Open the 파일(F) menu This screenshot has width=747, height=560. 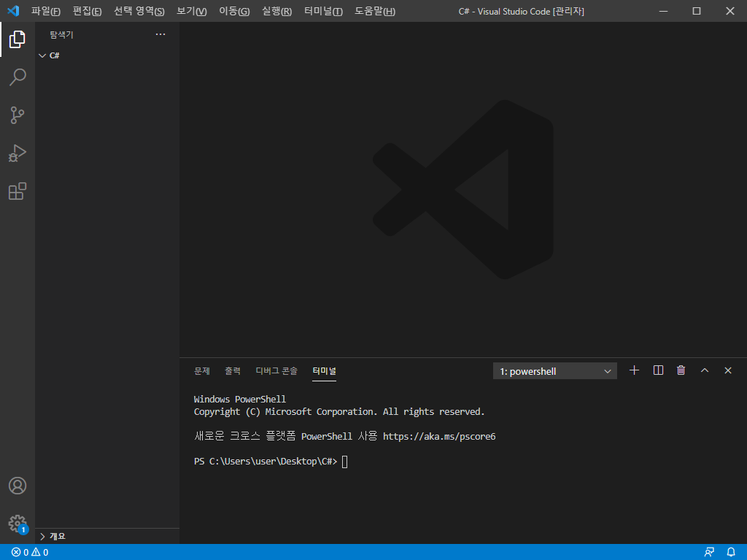pos(46,11)
